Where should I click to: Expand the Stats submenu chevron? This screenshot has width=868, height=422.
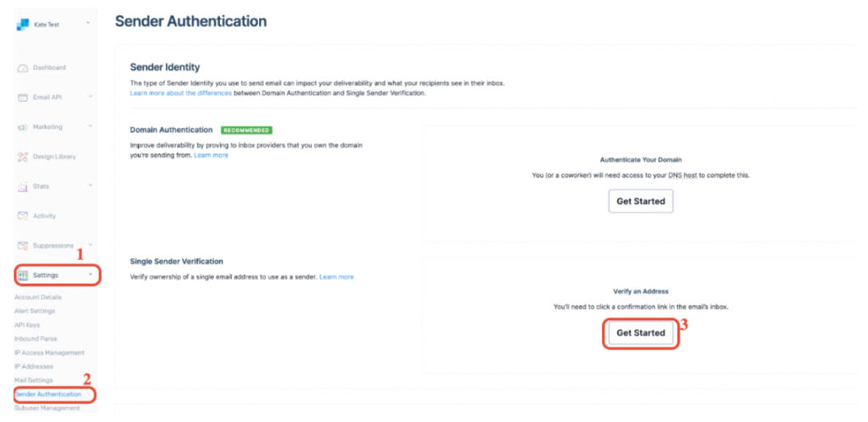click(90, 186)
